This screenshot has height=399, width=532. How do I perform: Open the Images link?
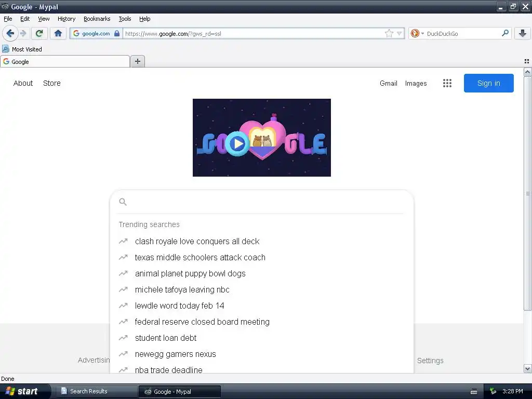(x=416, y=83)
